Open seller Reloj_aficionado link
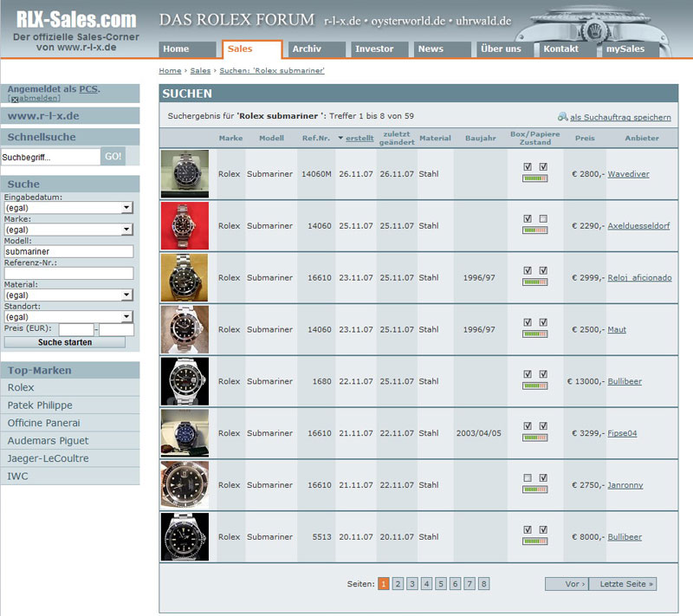The width and height of the screenshot is (693, 616). (x=639, y=277)
